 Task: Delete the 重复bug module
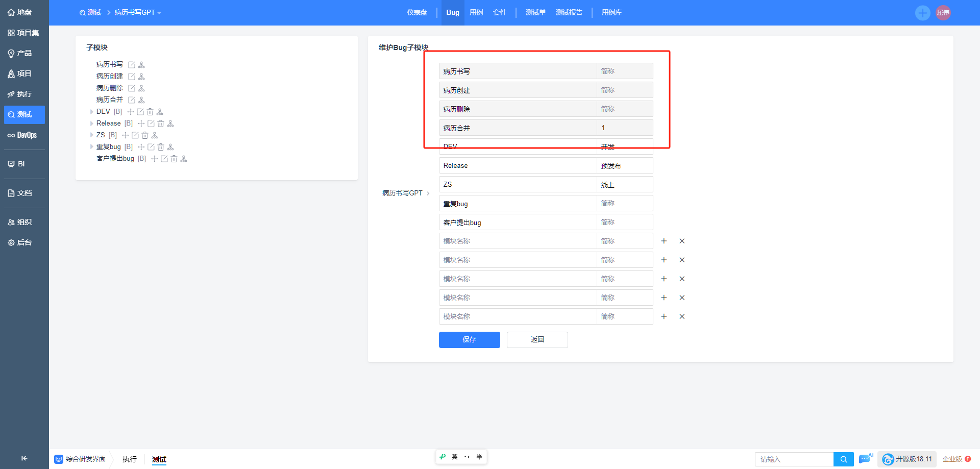coord(161,147)
